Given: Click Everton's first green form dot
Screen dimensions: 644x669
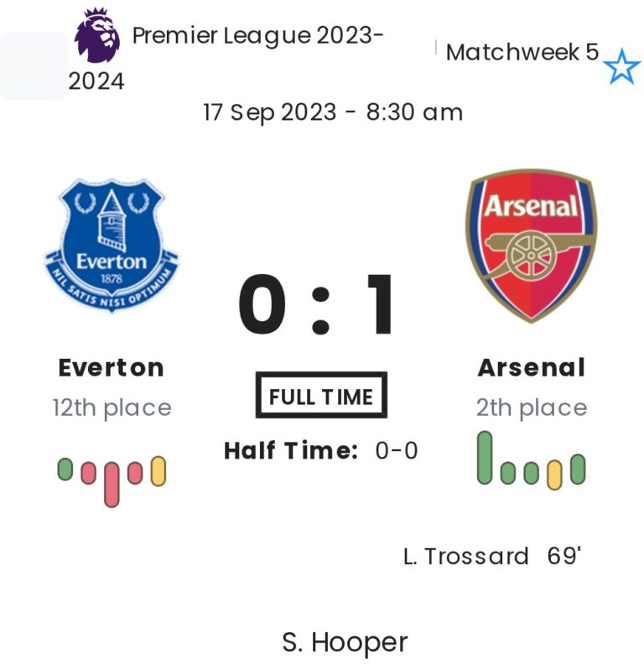Looking at the screenshot, I should click(65, 469).
